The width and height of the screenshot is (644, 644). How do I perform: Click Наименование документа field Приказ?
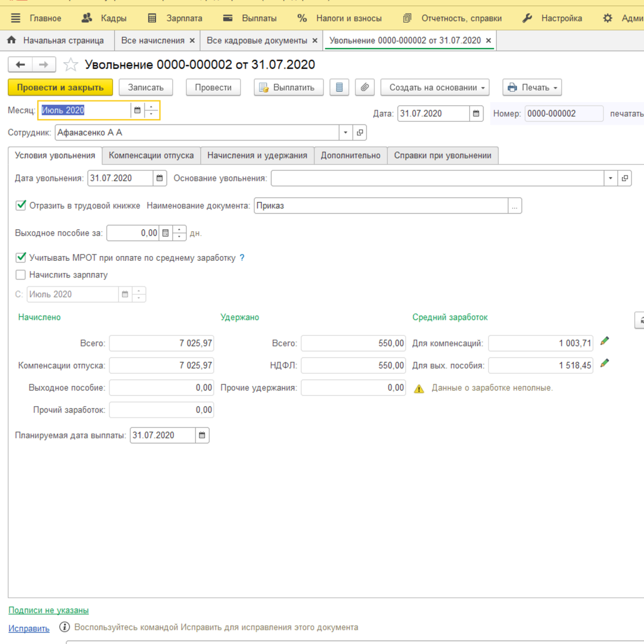381,206
